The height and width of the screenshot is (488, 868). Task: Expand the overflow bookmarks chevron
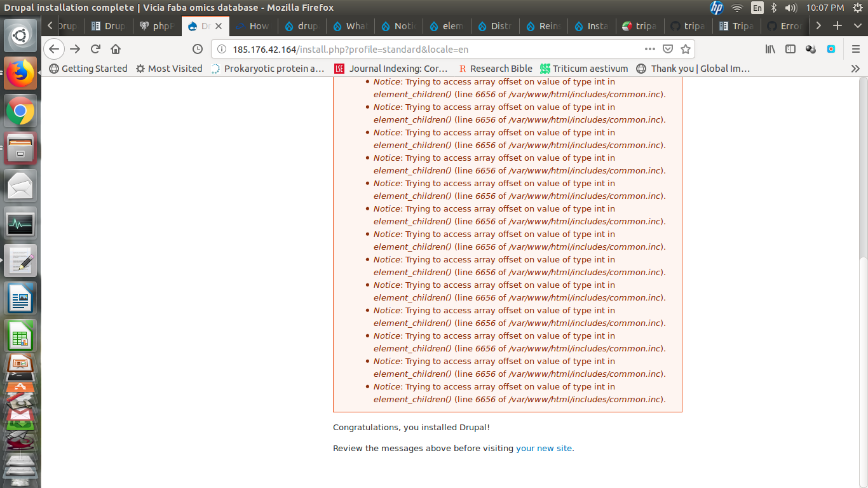click(x=855, y=69)
